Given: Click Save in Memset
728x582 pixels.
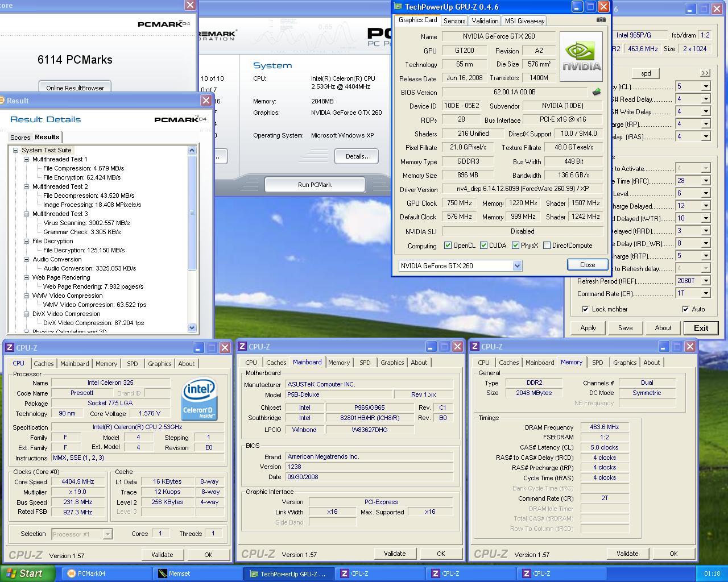Looking at the screenshot, I should 626,328.
